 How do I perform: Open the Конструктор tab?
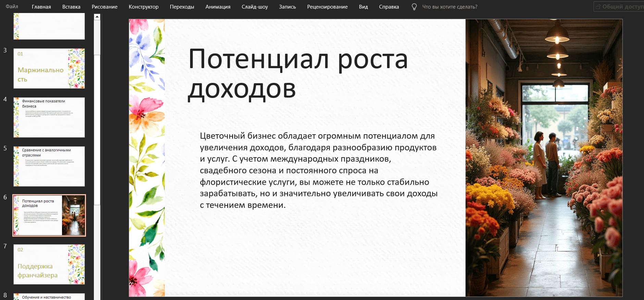[144, 7]
